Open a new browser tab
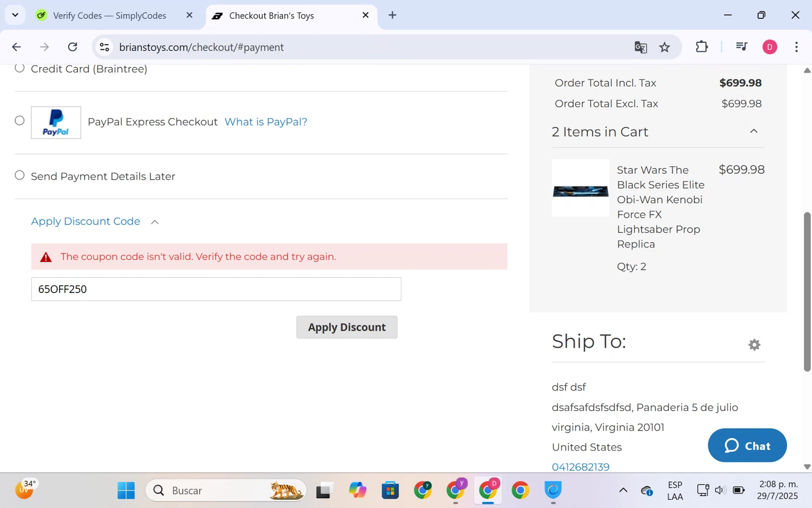812x508 pixels. pyautogui.click(x=392, y=15)
